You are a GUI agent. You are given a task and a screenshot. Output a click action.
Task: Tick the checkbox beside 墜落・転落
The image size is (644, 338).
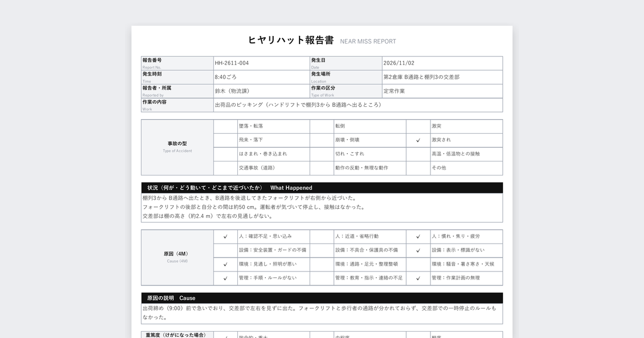[225, 126]
